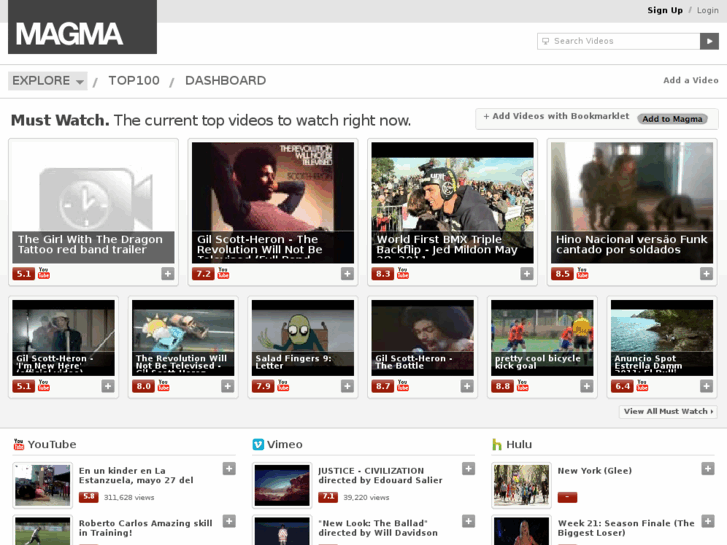Viewport: 727px width, 545px height.
Task: Expand the EXPLORE dropdown menu
Action: coord(48,81)
